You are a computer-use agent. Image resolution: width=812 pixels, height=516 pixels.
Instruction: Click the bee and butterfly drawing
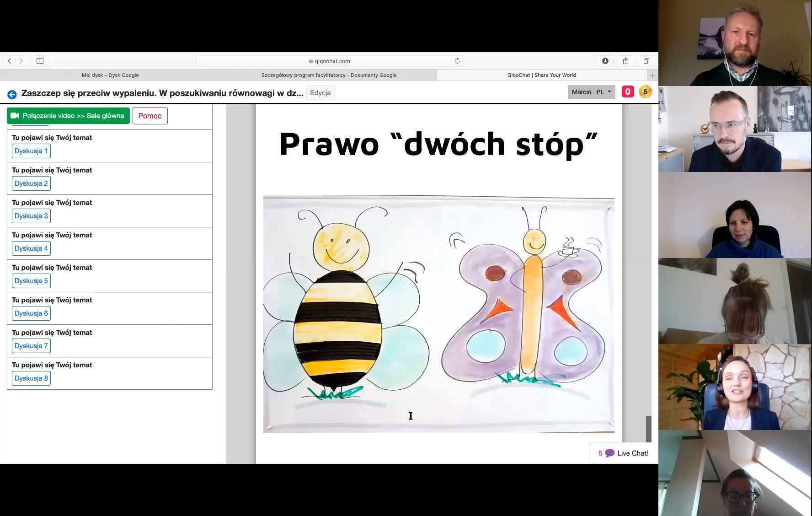[438, 314]
